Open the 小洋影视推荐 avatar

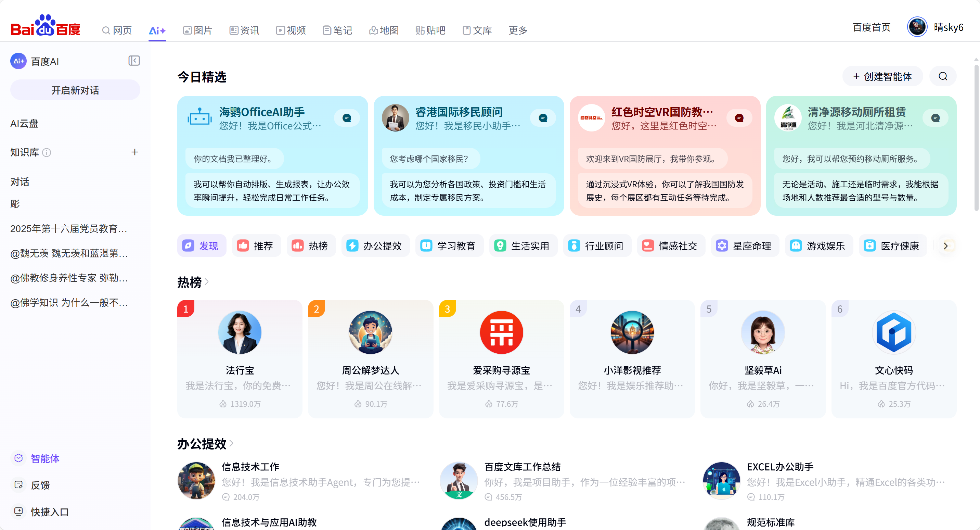tap(632, 332)
